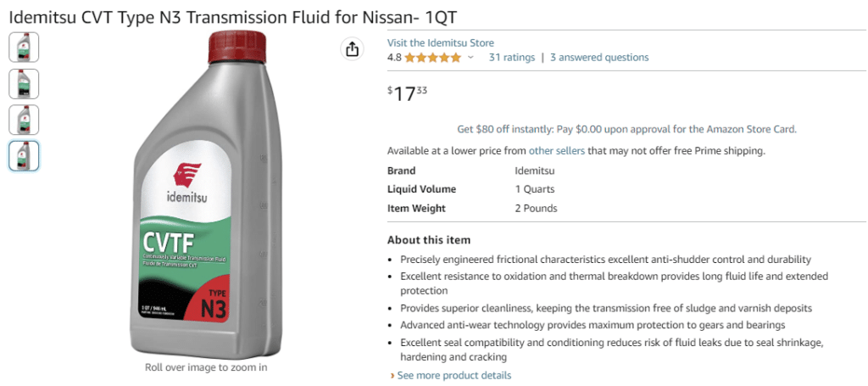
Task: Expand the star rating dropdown chevron
Action: click(x=471, y=58)
